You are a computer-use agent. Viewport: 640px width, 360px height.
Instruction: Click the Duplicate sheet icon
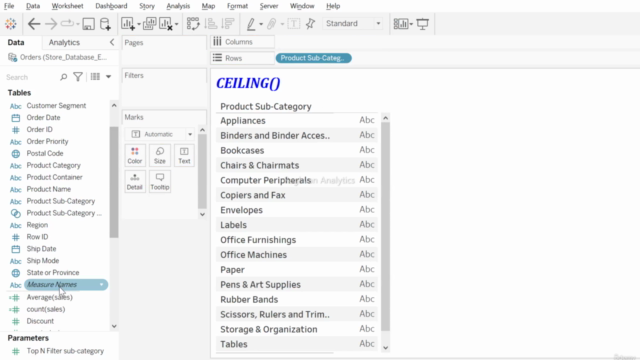149,24
